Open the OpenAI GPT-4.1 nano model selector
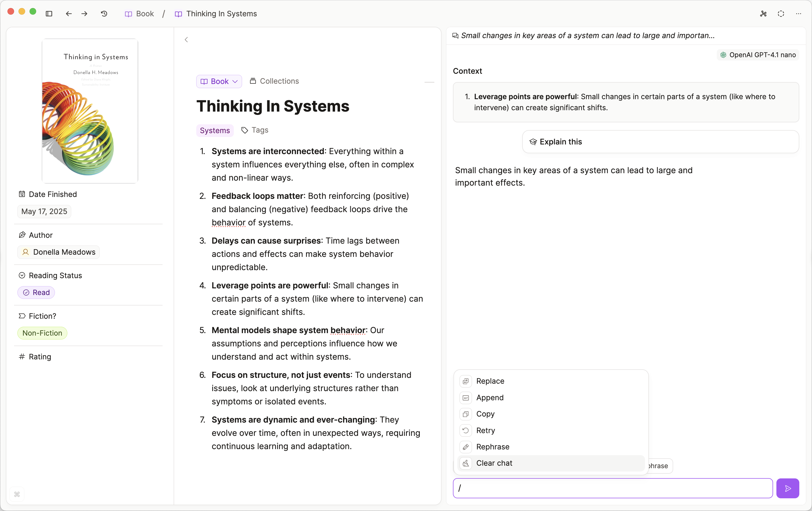Image resolution: width=812 pixels, height=511 pixels. click(x=758, y=55)
